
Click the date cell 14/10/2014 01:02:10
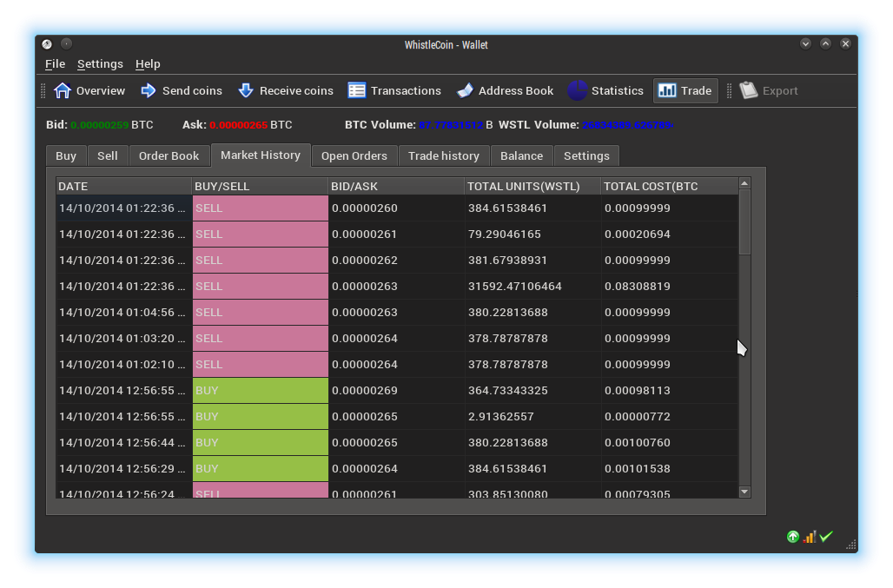pos(123,365)
